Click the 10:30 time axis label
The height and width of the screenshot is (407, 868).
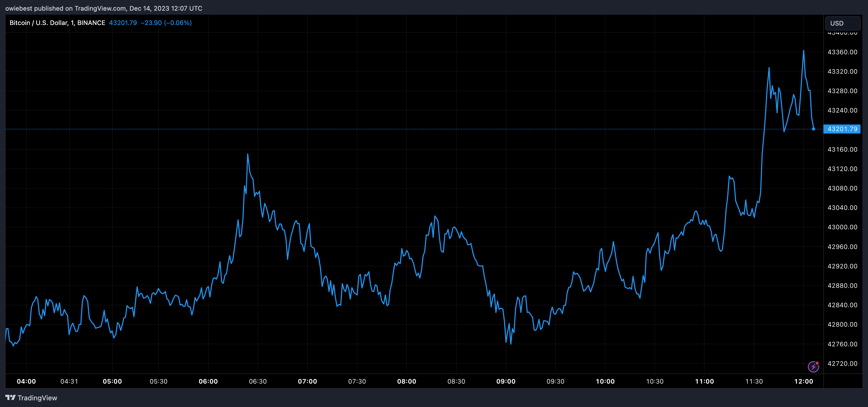[655, 381]
